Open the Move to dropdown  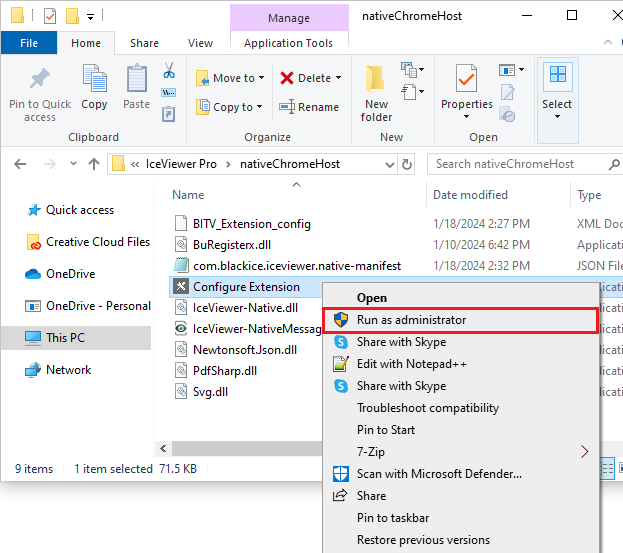tap(230, 78)
